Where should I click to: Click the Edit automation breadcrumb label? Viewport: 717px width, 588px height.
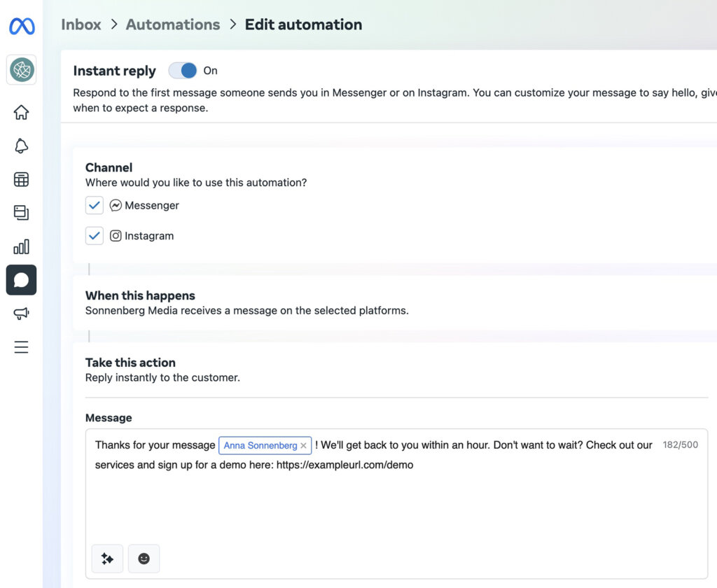point(303,24)
